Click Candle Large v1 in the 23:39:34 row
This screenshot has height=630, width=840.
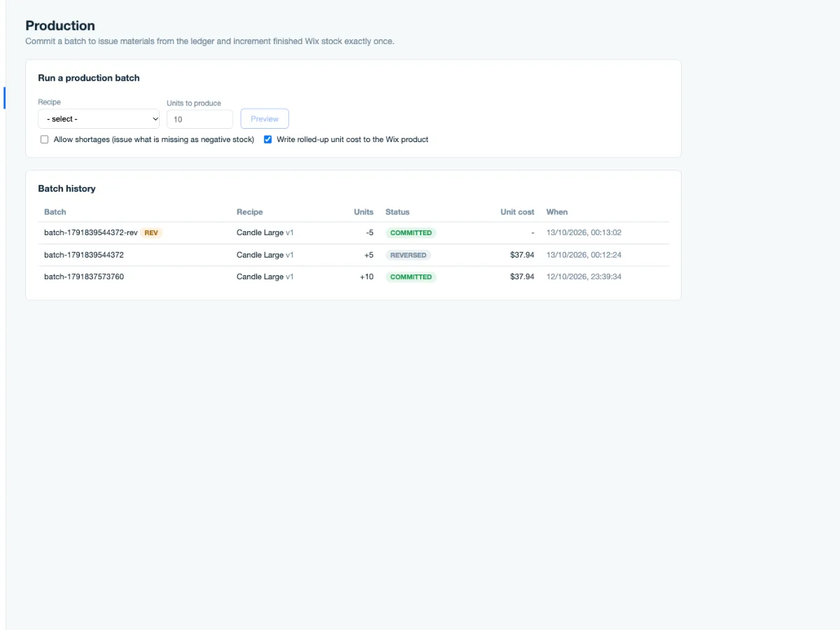(265, 276)
